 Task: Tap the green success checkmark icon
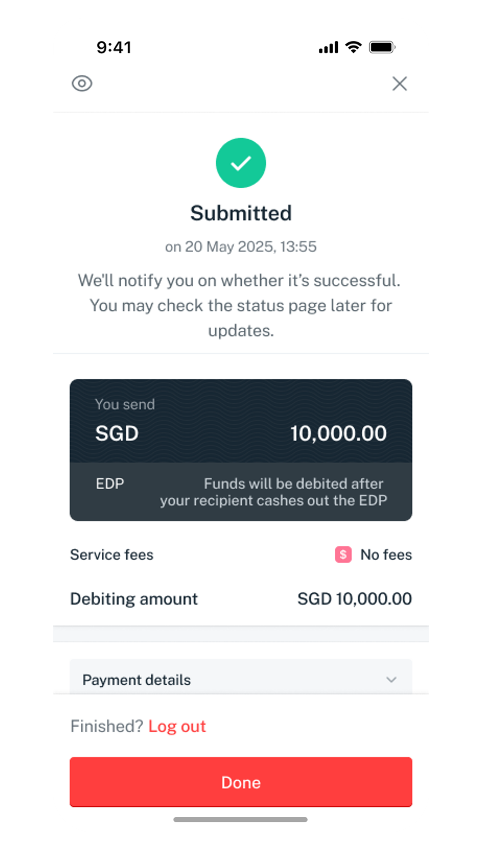coord(241,163)
